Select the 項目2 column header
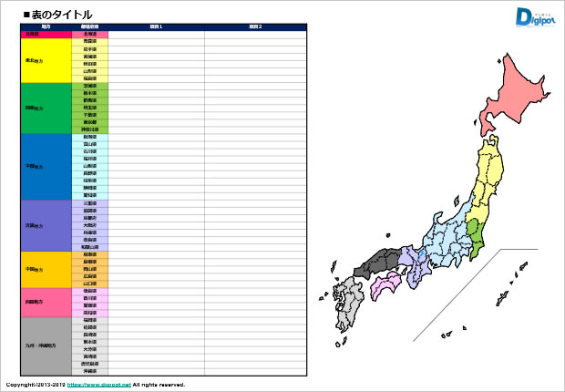 [254, 27]
